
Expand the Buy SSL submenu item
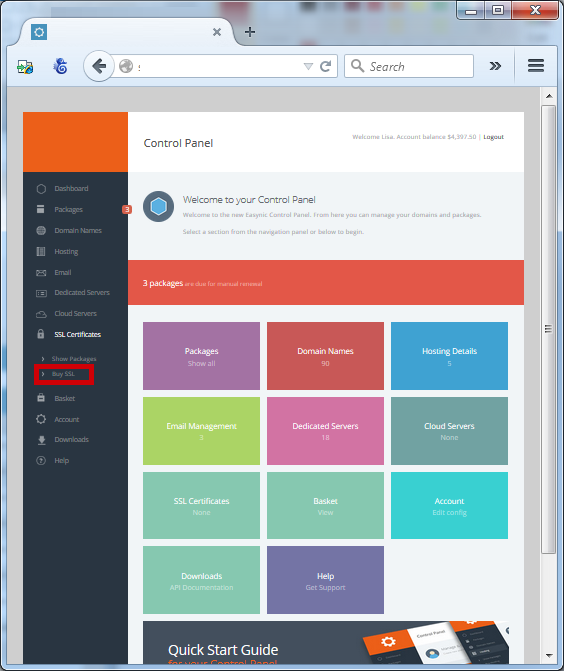pyautogui.click(x=64, y=374)
